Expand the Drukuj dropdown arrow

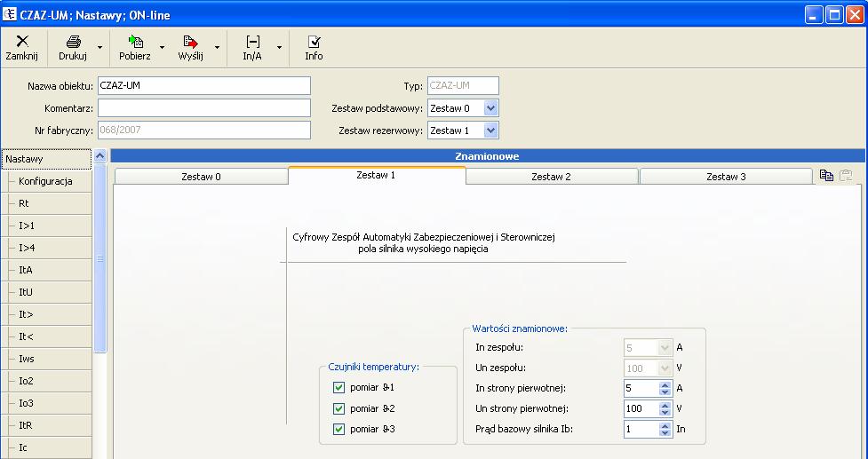click(x=100, y=48)
